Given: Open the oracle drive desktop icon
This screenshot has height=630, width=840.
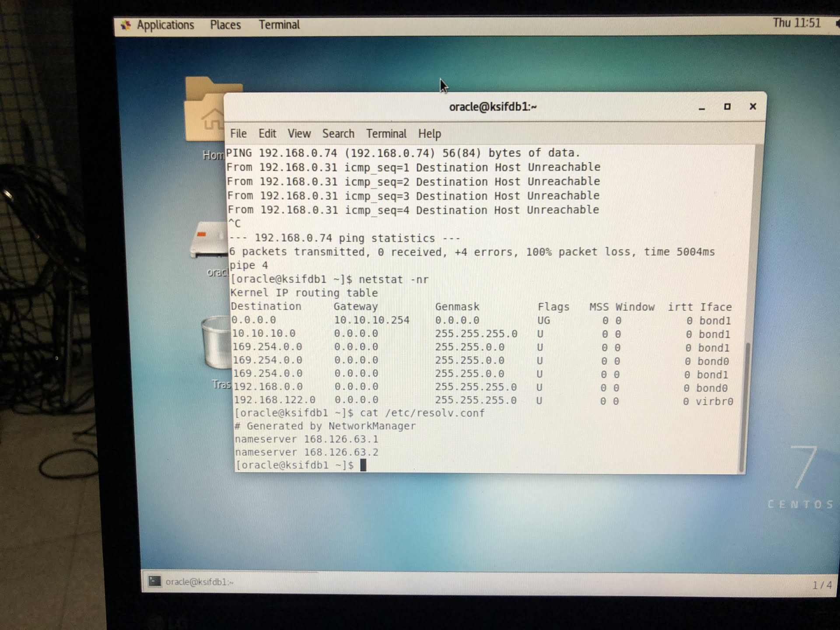Looking at the screenshot, I should 207,241.
